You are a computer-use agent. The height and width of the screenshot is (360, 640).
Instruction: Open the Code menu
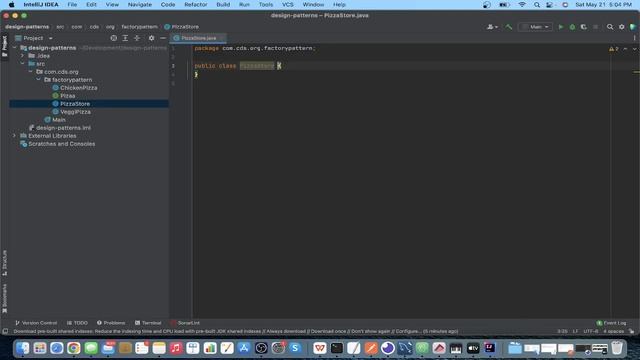click(x=168, y=4)
